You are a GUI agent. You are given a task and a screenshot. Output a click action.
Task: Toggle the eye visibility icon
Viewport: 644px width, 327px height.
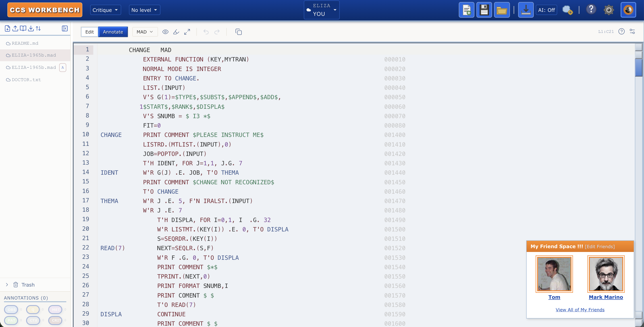(x=165, y=32)
